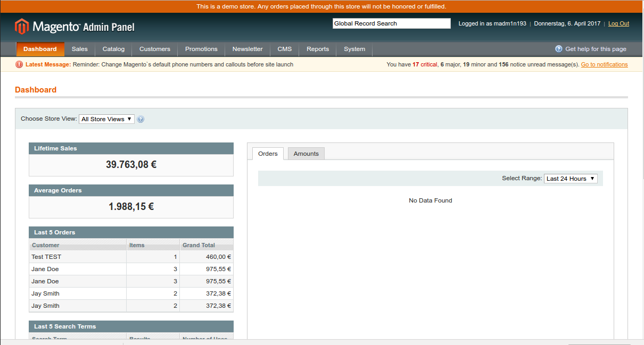Open the System menu
The image size is (644, 345).
point(354,49)
